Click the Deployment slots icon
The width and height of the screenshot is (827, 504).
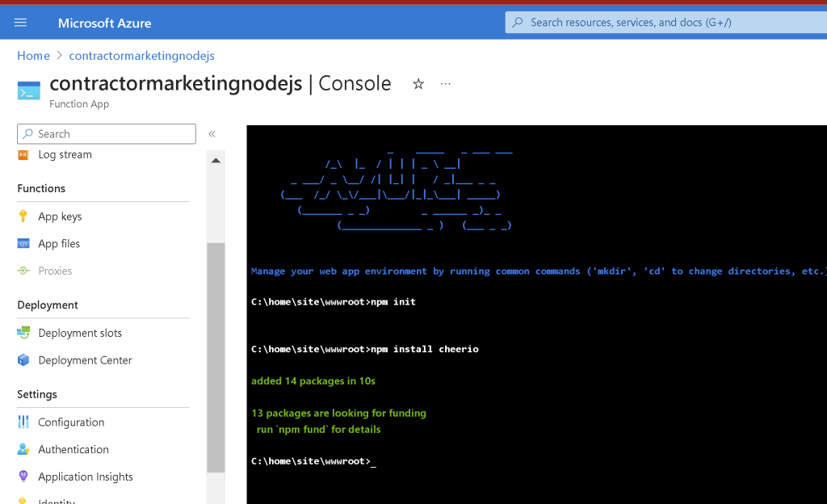23,333
